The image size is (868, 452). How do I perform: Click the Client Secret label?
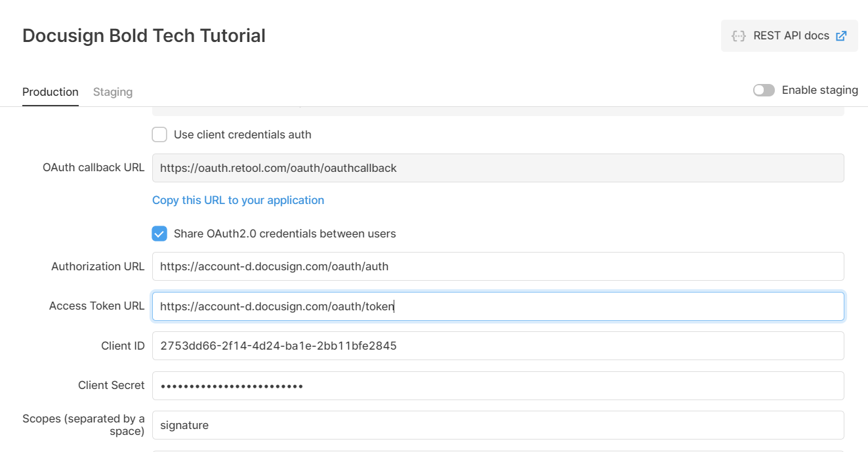point(111,385)
